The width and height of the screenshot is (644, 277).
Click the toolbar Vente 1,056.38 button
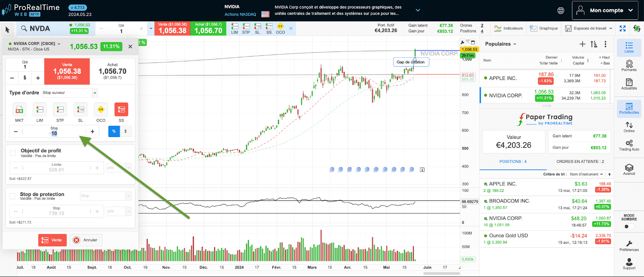tap(172, 28)
